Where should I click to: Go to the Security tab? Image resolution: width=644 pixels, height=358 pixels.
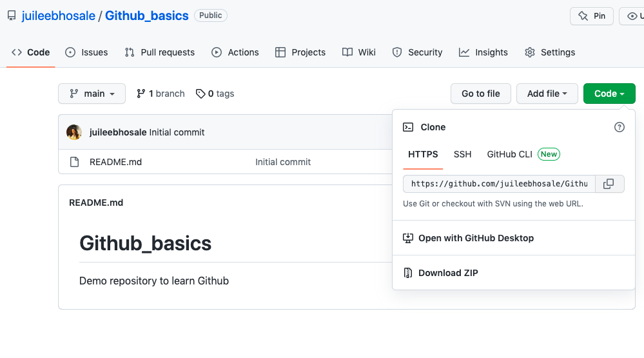coord(417,53)
